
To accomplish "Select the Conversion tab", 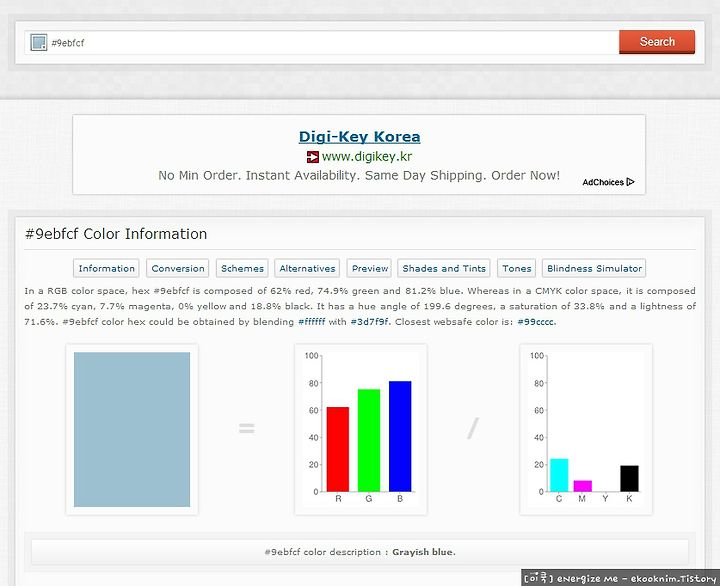I will click(x=178, y=268).
